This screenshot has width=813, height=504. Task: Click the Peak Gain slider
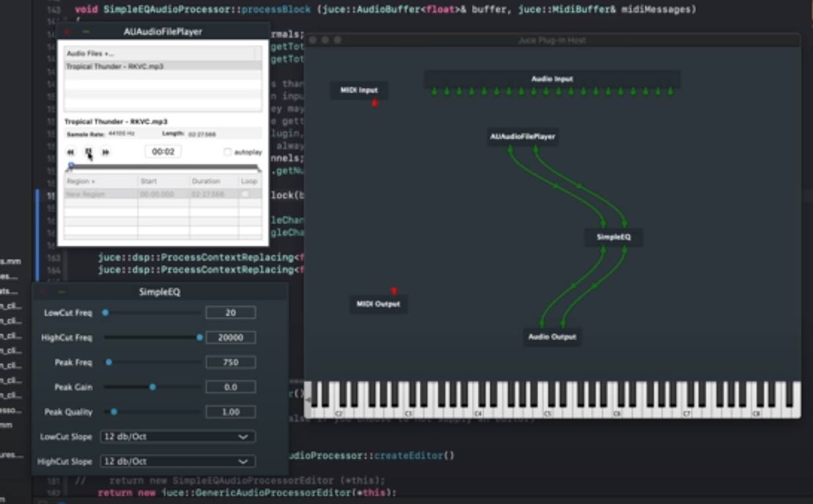[152, 387]
